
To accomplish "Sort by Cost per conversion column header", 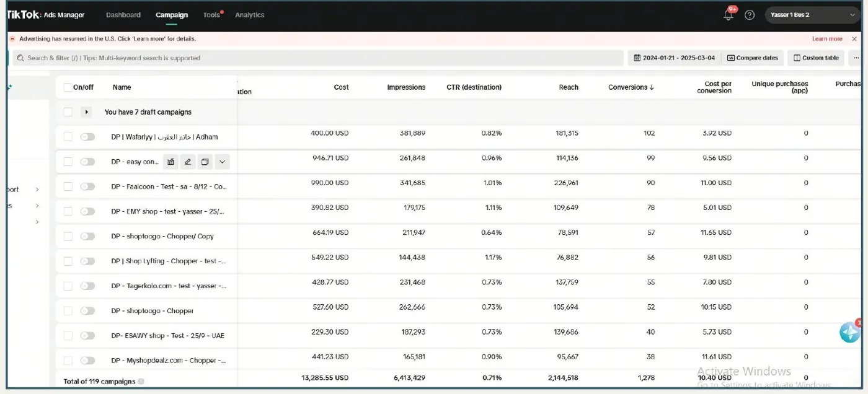I will [x=714, y=87].
